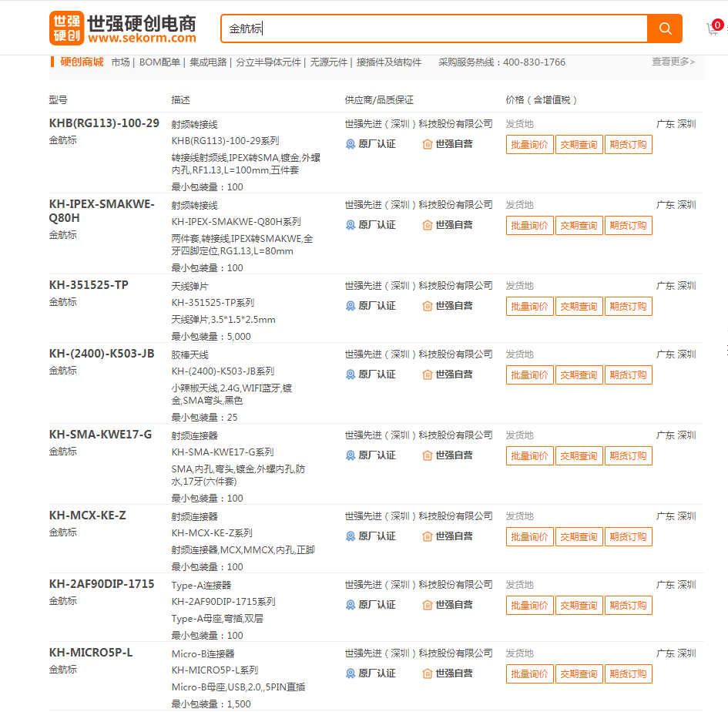Screen dimensions: 728x712
Task: Click 批量询价 for KH-(2400)-K503-JB
Action: click(x=530, y=374)
